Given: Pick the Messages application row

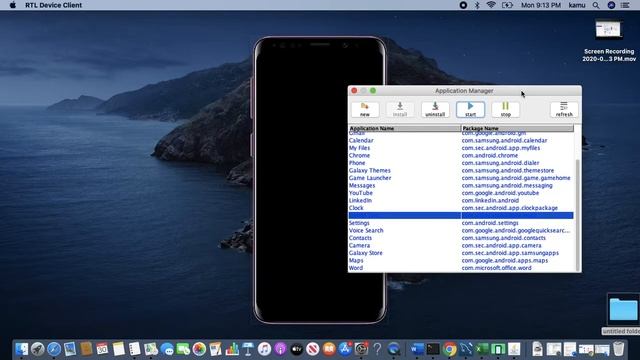Looking at the screenshot, I should pyautogui.click(x=461, y=185).
